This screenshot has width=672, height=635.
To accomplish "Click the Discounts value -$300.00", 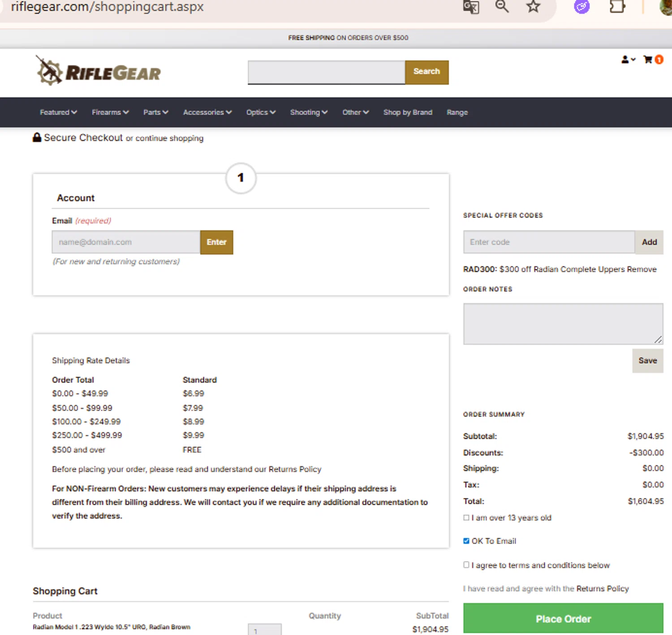I will click(646, 453).
